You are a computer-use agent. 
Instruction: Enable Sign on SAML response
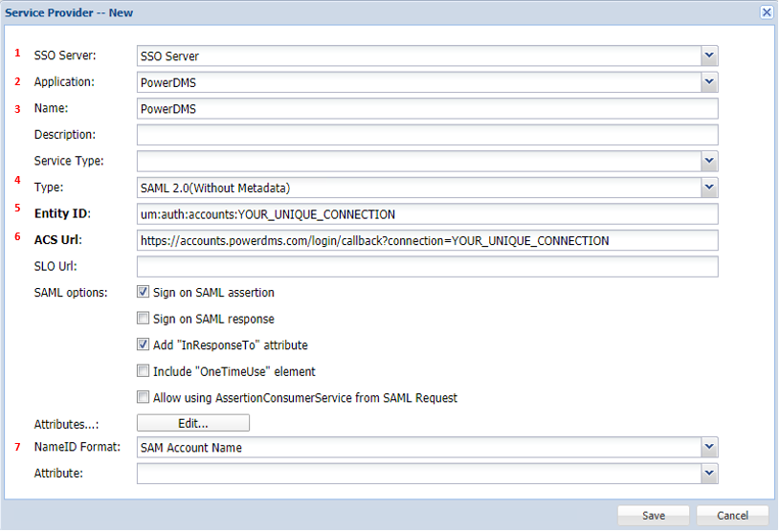click(x=144, y=319)
